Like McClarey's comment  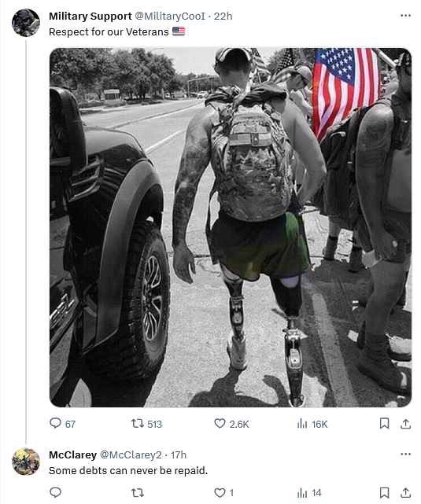(223, 492)
